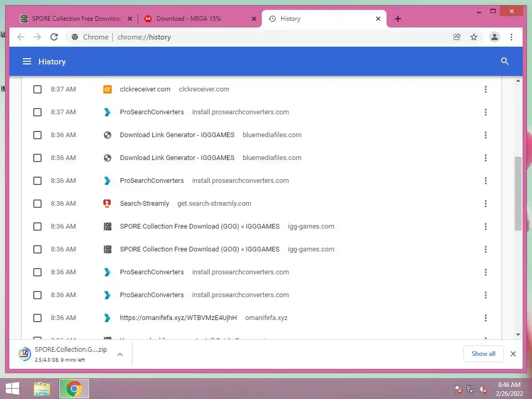Close the SPORE Collection tab
The image size is (532, 399).
[x=129, y=19]
